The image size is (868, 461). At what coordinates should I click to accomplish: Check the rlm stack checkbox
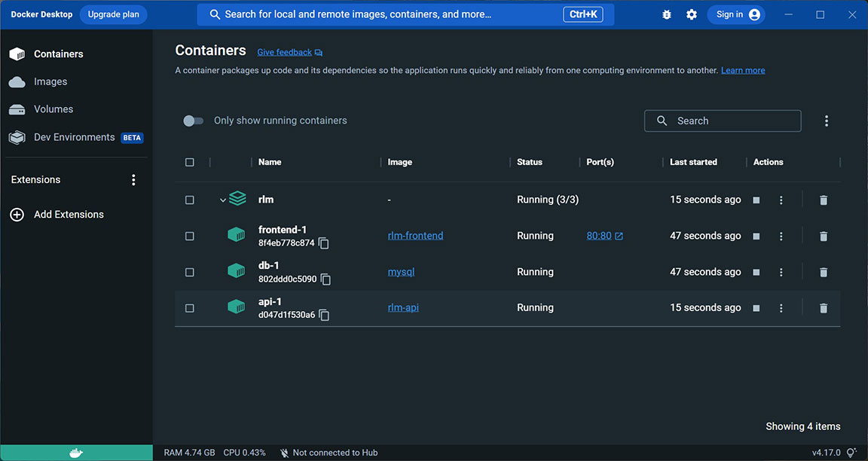tap(190, 200)
